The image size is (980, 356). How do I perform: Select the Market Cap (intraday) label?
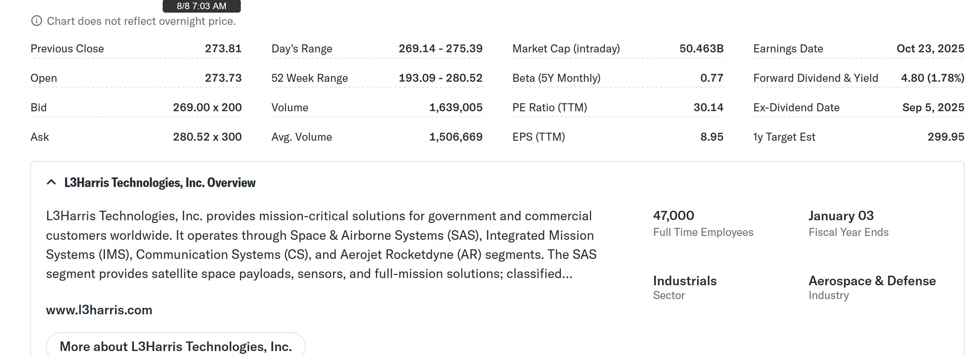[566, 49]
